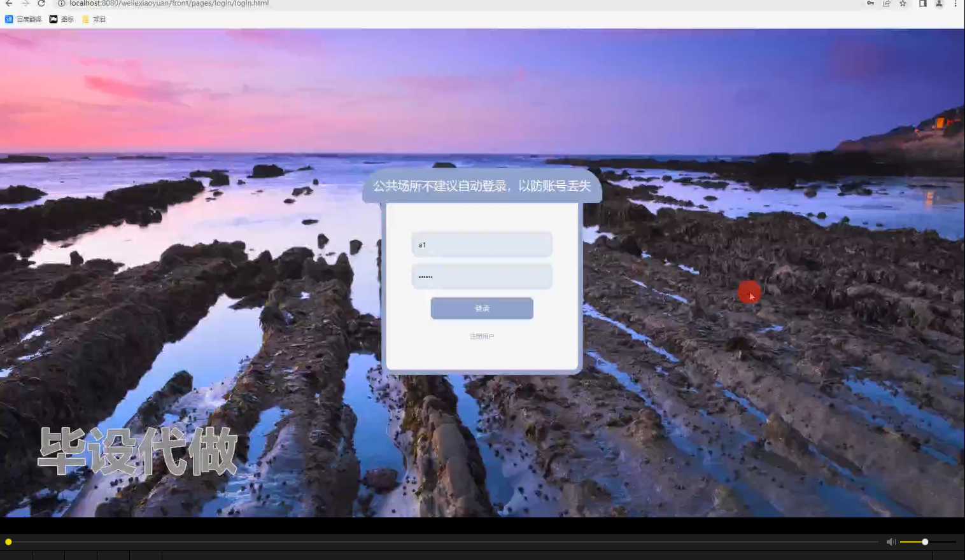The image size is (965, 560).
Task: Share this page via share icon
Action: click(887, 3)
